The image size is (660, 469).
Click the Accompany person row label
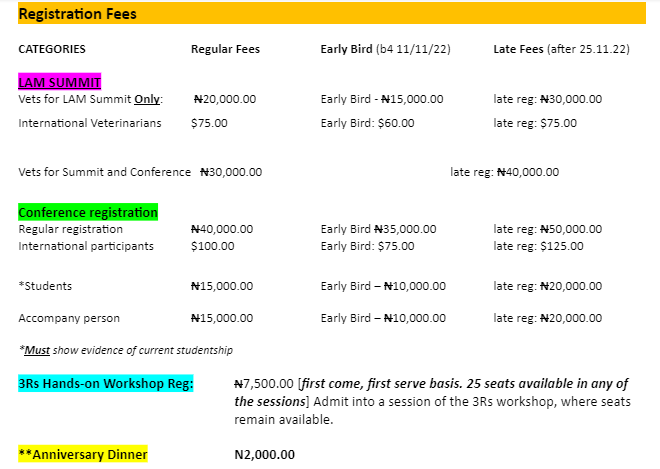click(69, 318)
